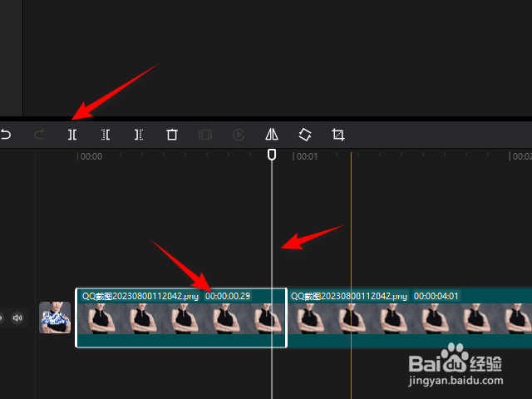532x399 pixels.
Task: Click the right trim edge of selected clip
Action: [286, 318]
